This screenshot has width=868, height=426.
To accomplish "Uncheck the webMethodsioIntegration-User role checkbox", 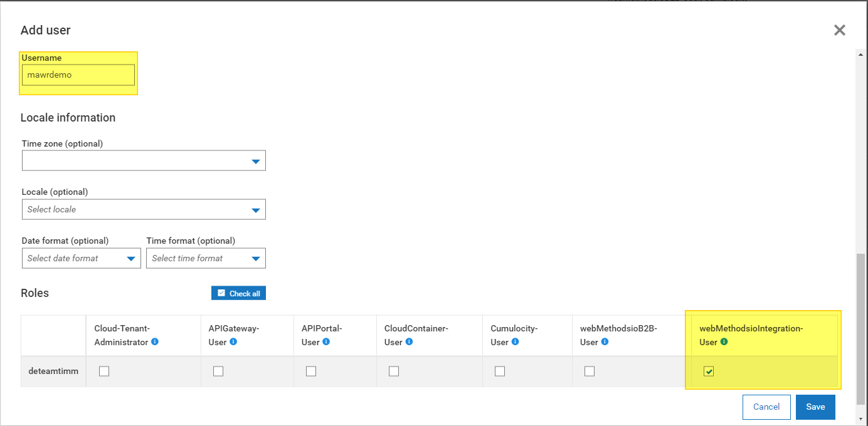I will tap(709, 371).
